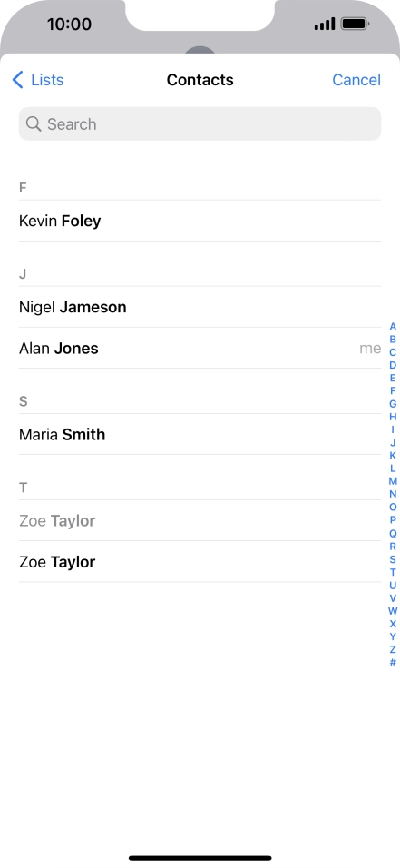Select contact Nigel Jameson

pyautogui.click(x=200, y=307)
